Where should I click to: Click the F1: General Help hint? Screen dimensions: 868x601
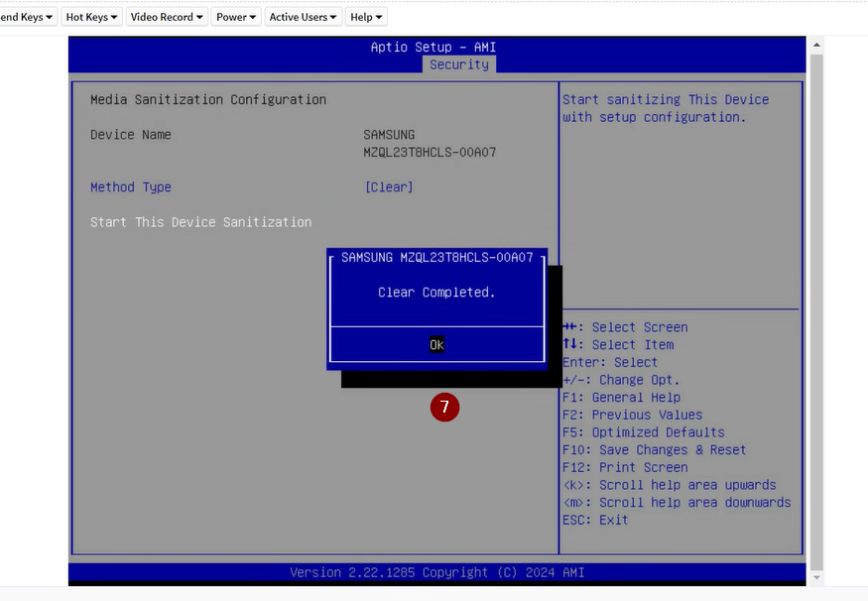[x=621, y=398]
